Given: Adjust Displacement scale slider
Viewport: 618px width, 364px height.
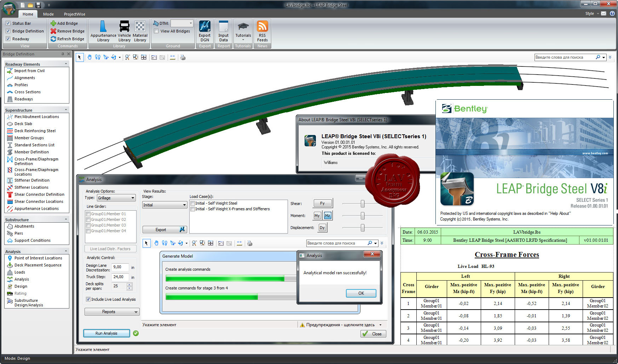Looking at the screenshot, I should (363, 228).
